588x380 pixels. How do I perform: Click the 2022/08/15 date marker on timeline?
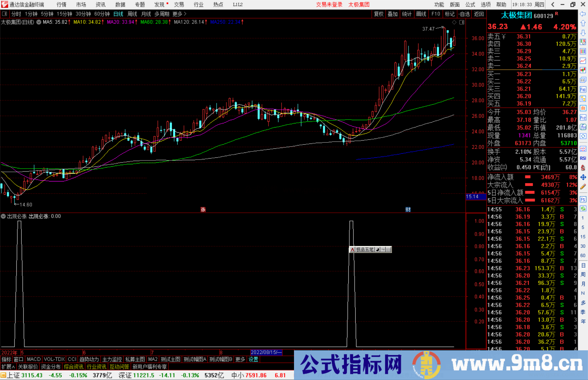tap(266, 352)
